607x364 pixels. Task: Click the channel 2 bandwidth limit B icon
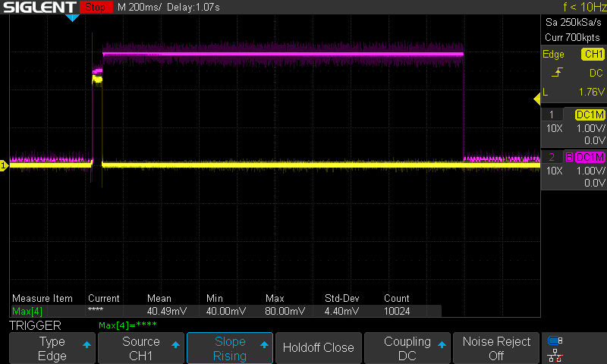pos(568,157)
